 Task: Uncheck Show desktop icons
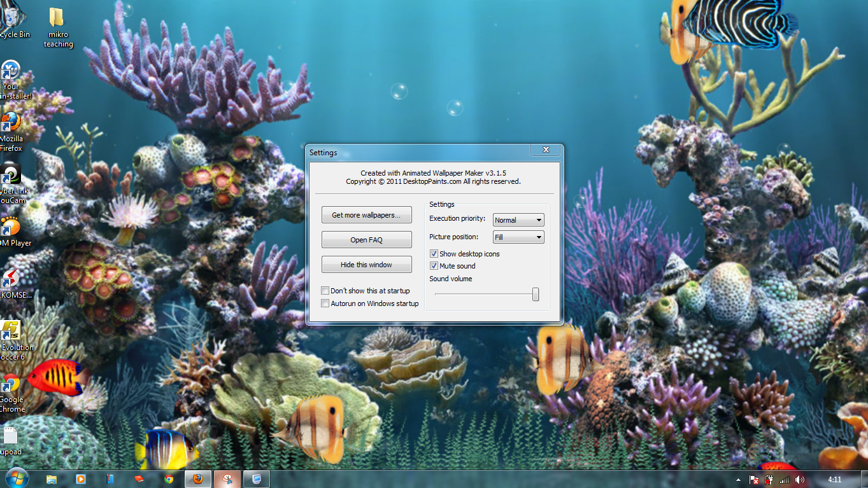(434, 253)
